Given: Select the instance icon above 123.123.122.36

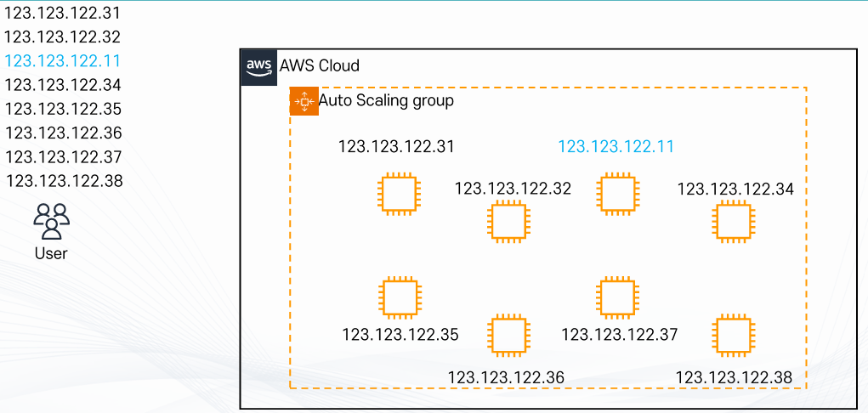Looking at the screenshot, I should pos(508,334).
